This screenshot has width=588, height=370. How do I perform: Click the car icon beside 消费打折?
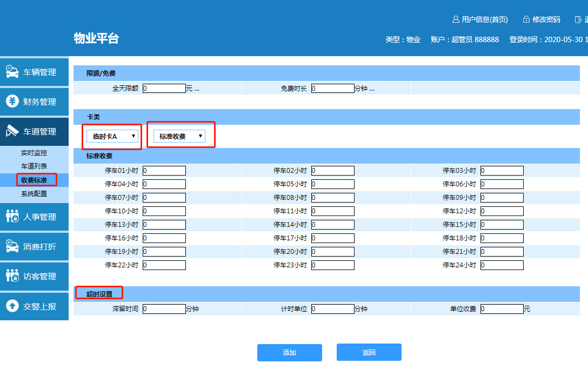click(12, 246)
